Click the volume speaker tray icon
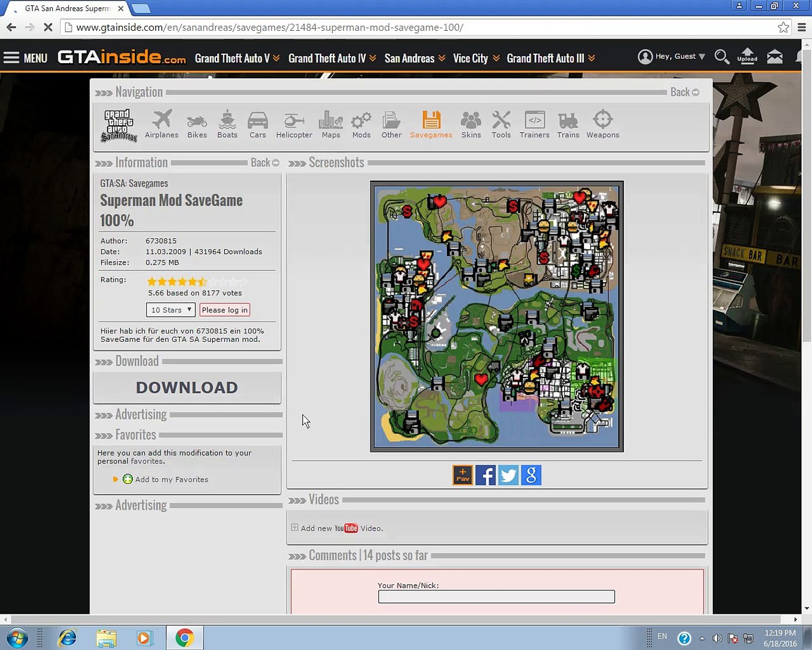Viewport: 812px width, 650px height. coord(717,638)
